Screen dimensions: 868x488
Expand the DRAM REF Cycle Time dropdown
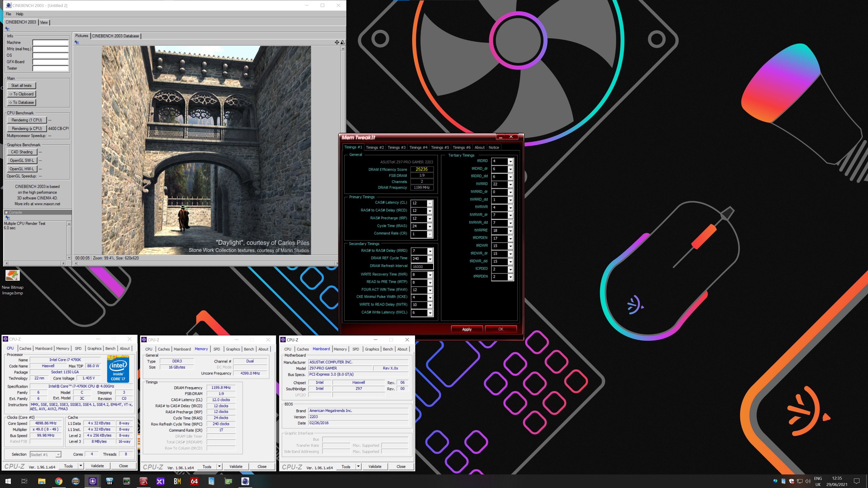[x=430, y=259]
